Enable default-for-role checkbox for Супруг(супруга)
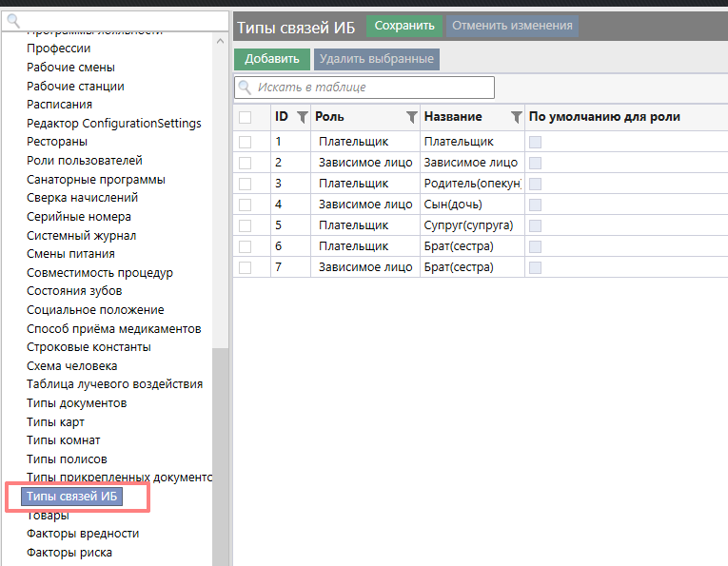Image resolution: width=728 pixels, height=566 pixels. click(535, 225)
